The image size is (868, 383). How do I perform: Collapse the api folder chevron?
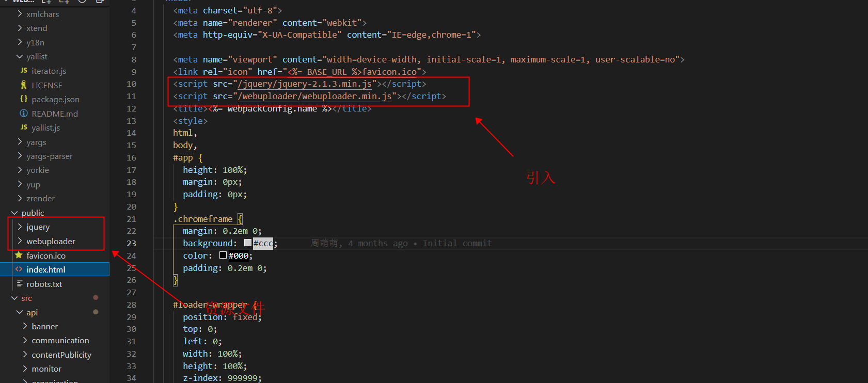coord(20,312)
